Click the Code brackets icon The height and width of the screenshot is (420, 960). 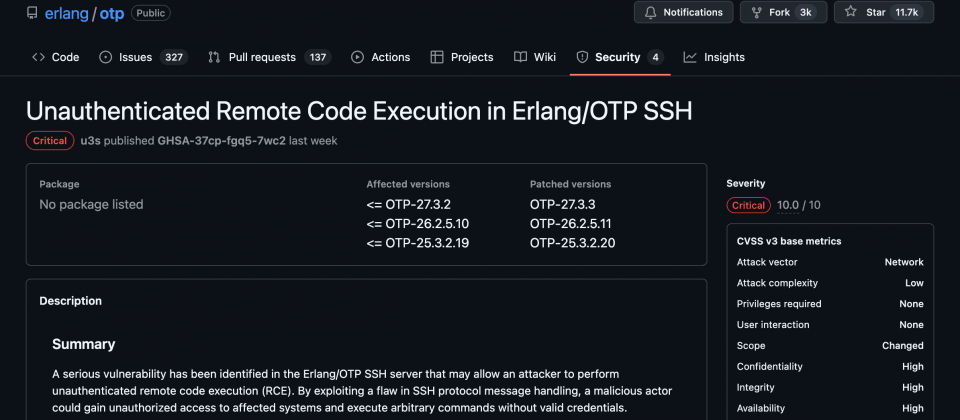tap(39, 57)
